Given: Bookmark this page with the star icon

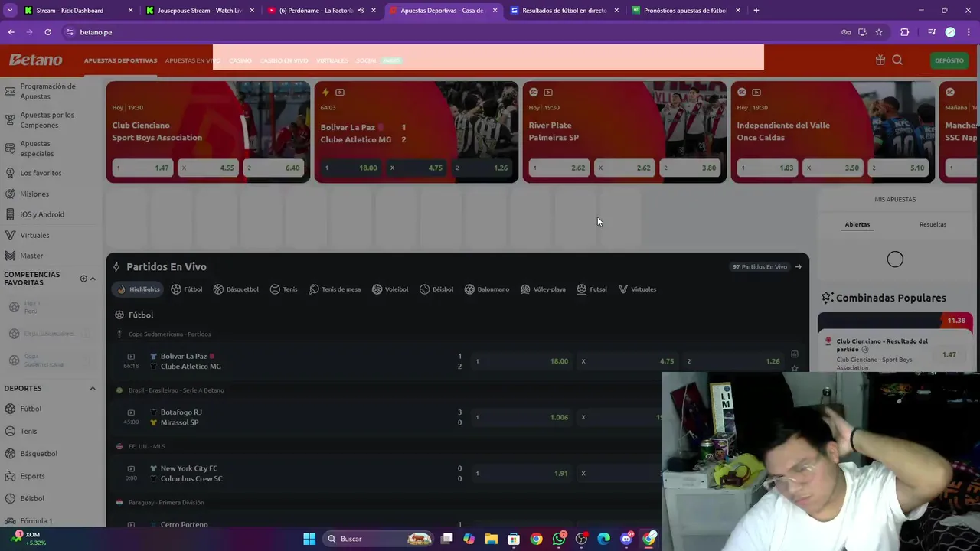Looking at the screenshot, I should click(x=879, y=32).
